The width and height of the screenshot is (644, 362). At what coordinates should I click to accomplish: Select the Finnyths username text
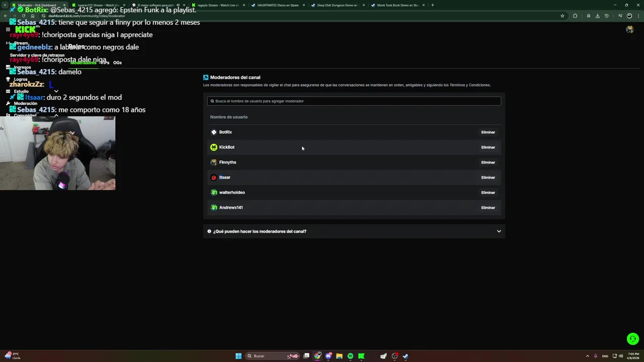pyautogui.click(x=227, y=162)
